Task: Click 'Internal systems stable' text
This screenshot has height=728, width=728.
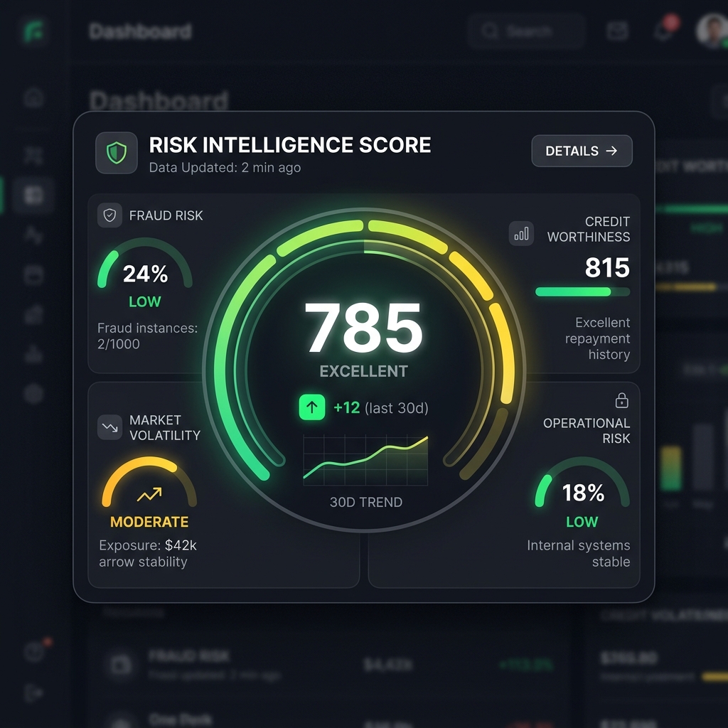Action: [579, 553]
